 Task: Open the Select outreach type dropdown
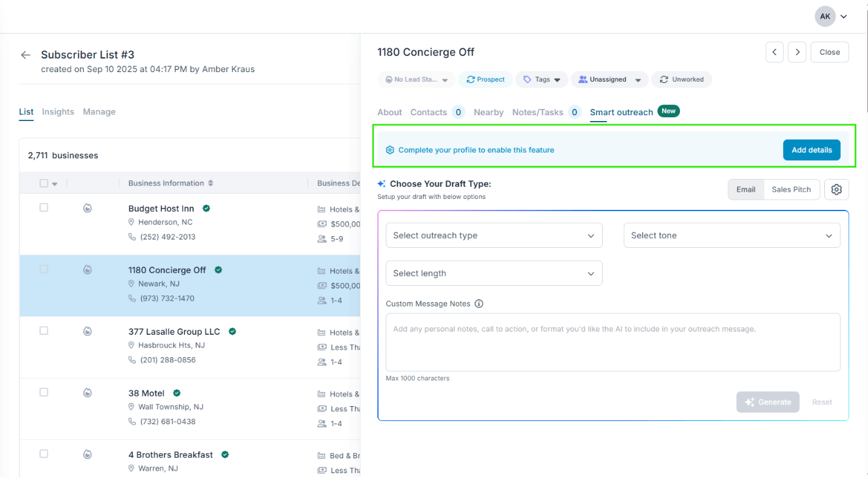pos(494,236)
